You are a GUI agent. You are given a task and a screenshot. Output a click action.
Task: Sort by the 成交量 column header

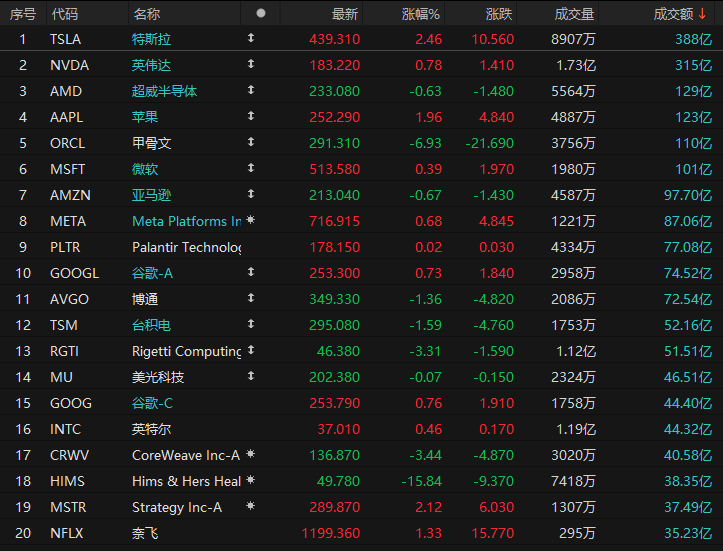574,14
